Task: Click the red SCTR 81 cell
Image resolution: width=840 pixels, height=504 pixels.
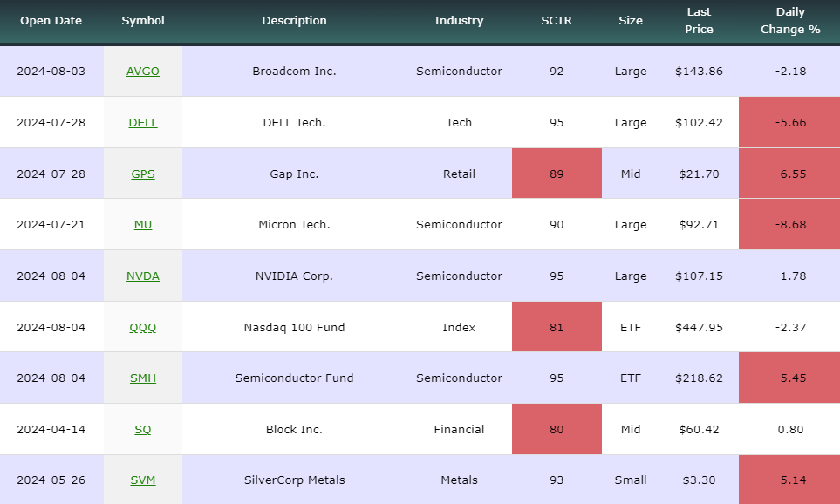Action: (557, 327)
